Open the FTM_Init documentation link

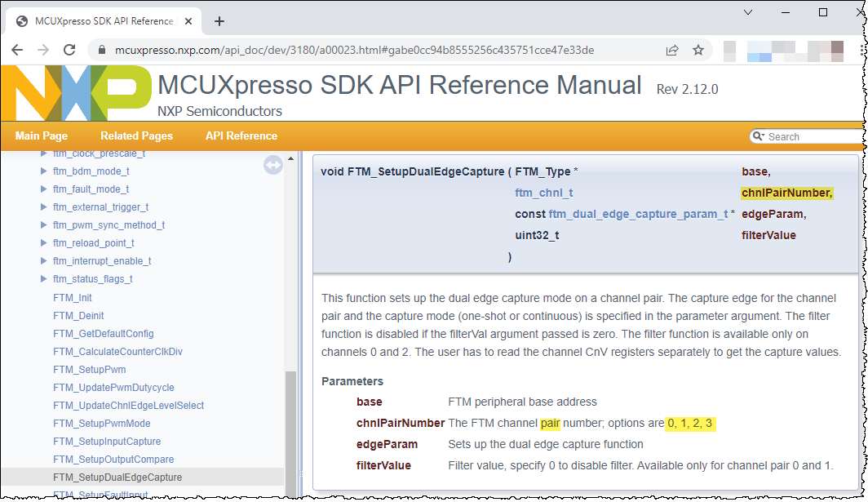[x=73, y=297]
